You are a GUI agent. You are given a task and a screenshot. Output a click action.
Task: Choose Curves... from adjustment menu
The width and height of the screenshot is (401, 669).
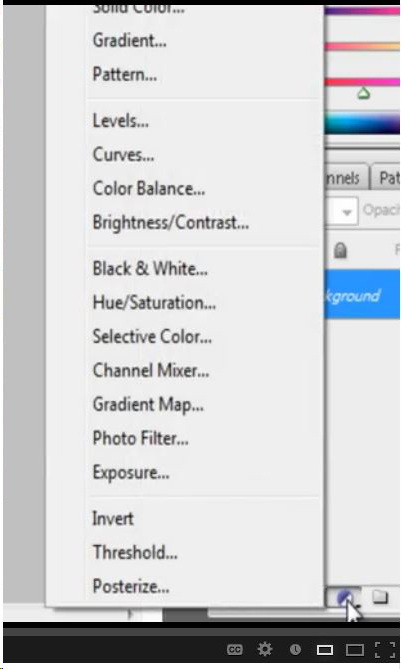[x=123, y=155]
